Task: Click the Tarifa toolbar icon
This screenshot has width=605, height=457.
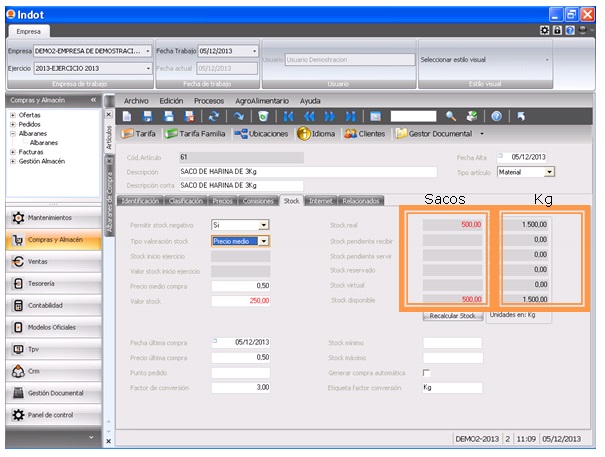Action: 128,133
